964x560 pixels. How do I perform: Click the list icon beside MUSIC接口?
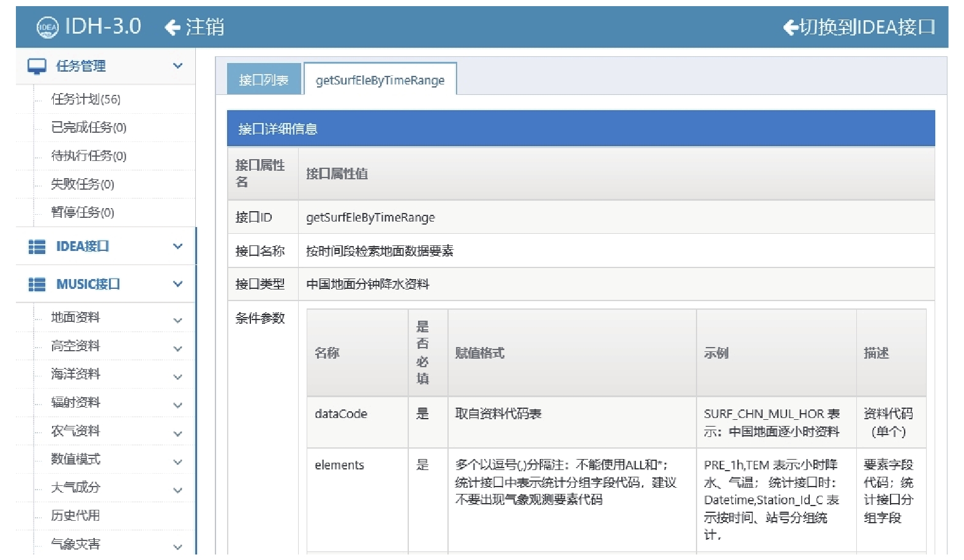click(37, 285)
